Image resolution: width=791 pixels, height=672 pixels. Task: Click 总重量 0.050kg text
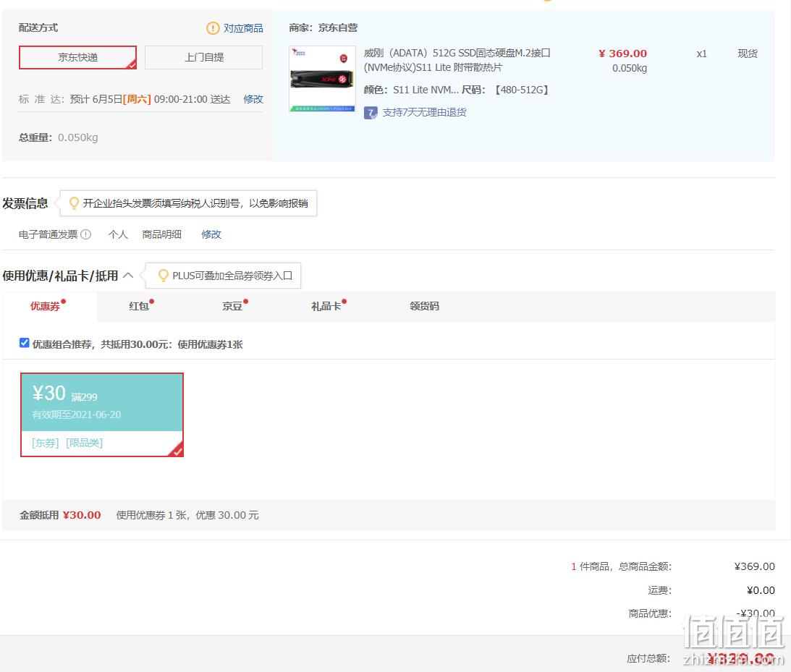tap(59, 137)
